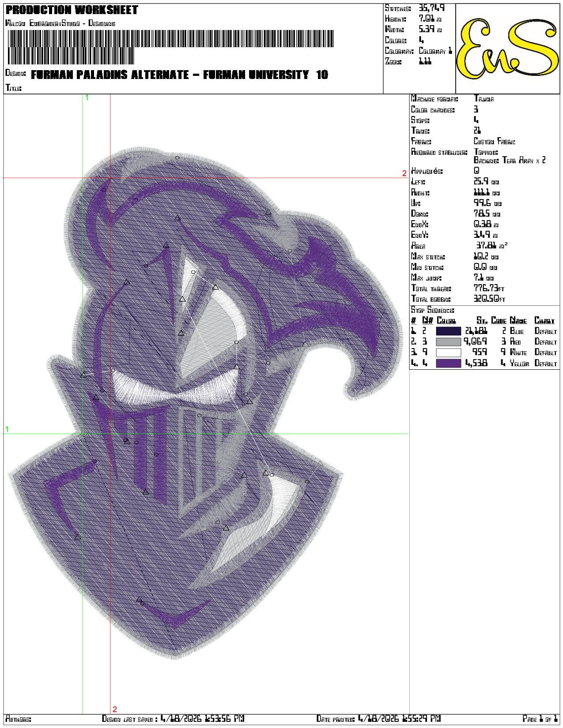The image size is (563, 728).
Task: Click the 'Authors:' label in footer
Action: 18,719
